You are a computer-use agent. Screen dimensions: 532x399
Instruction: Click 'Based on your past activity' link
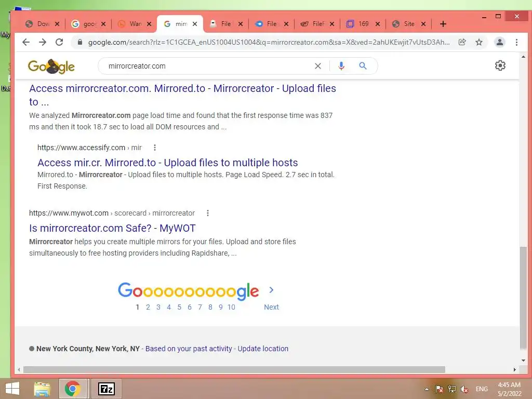(189, 349)
